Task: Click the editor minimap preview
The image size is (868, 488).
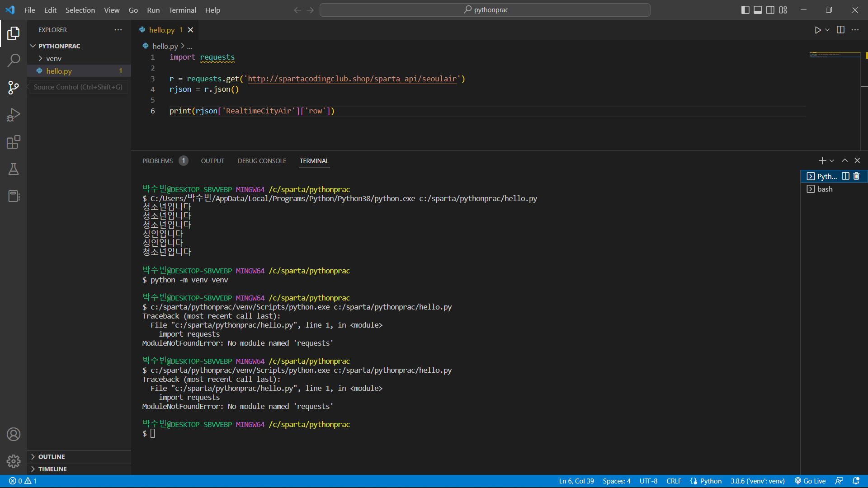Action: 835,55
